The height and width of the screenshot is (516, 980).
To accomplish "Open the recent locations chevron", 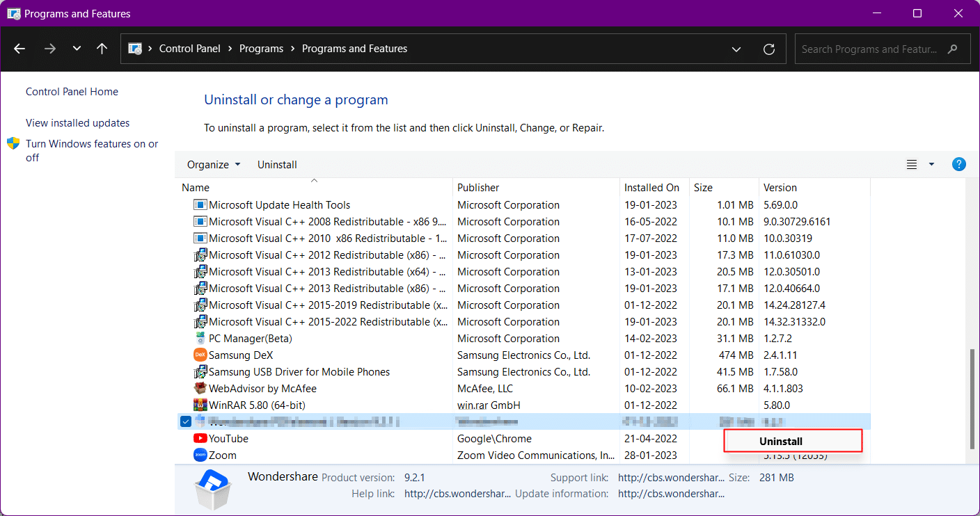I will click(77, 49).
